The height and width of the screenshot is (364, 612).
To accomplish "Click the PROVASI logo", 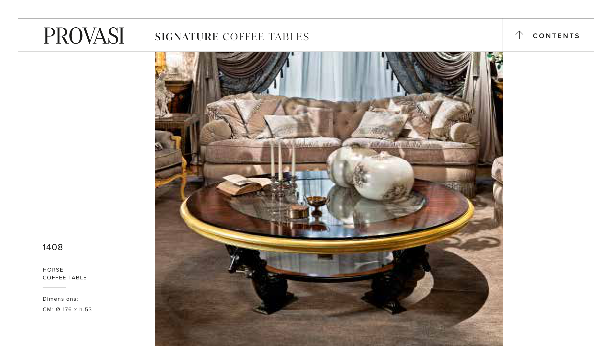I will tap(84, 35).
